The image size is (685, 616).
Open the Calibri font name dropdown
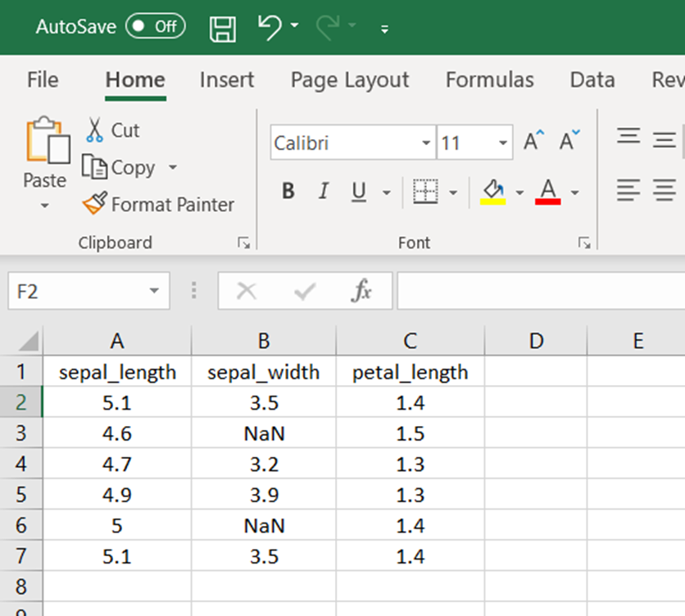[x=426, y=143]
